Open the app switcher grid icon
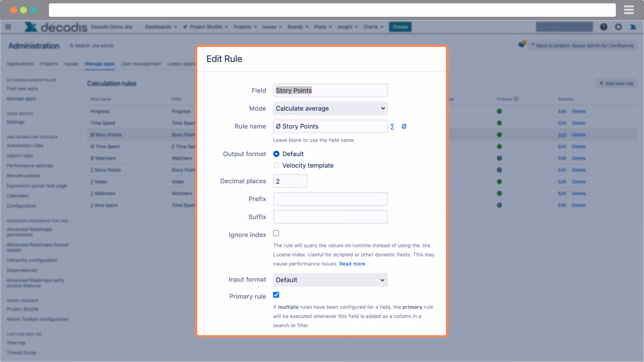Viewport: 644px width, 362px height. [8, 27]
